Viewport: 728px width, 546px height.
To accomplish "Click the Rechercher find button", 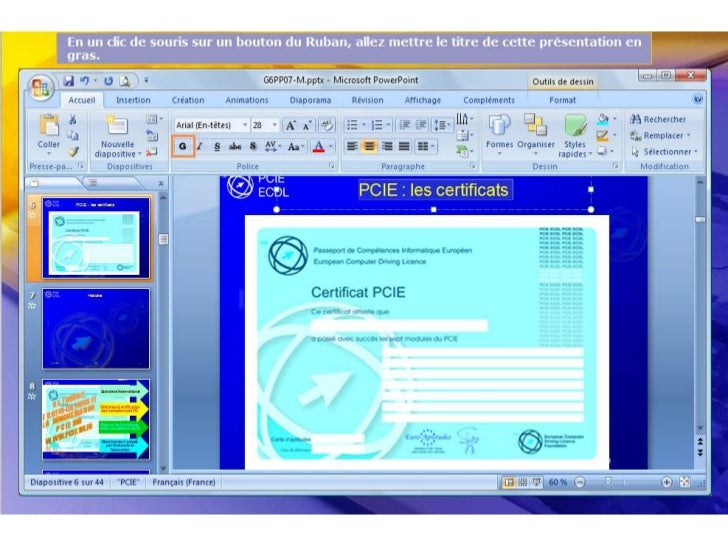I will point(658,119).
